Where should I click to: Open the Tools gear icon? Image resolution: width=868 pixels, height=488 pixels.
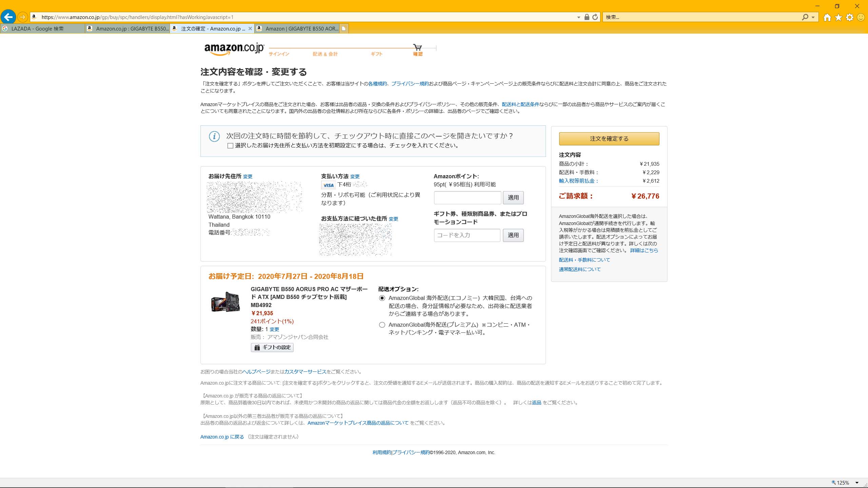(x=850, y=17)
